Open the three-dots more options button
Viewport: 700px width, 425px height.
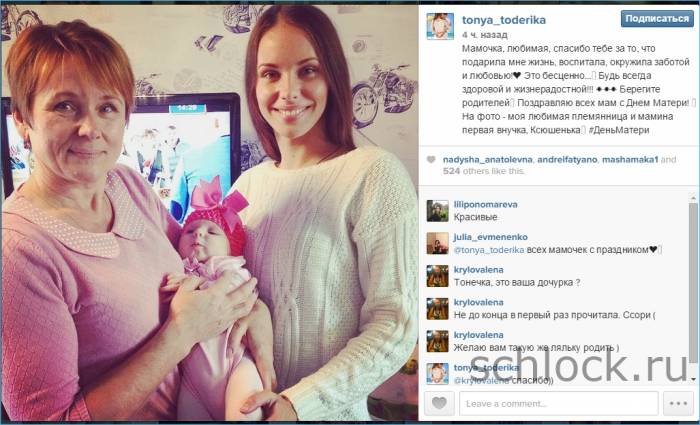tap(678, 403)
